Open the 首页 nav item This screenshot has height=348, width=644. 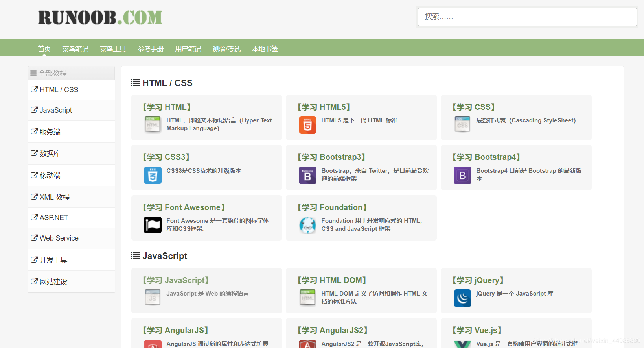[x=44, y=49]
